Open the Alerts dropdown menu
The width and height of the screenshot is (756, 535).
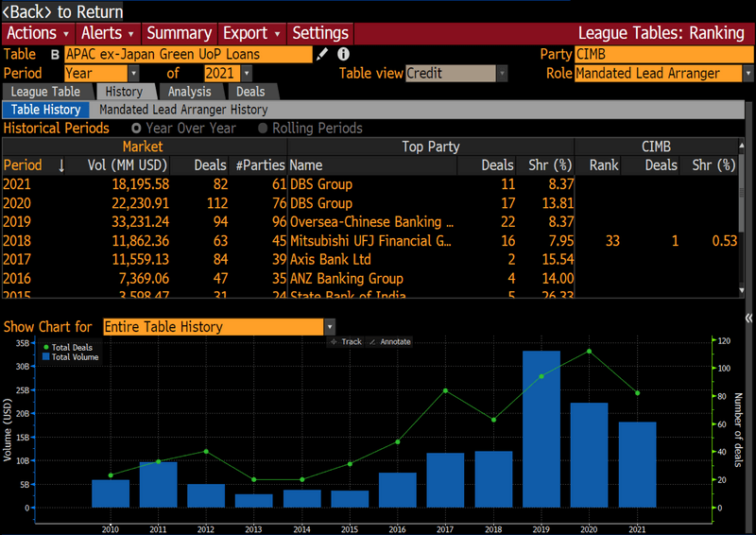tap(108, 33)
